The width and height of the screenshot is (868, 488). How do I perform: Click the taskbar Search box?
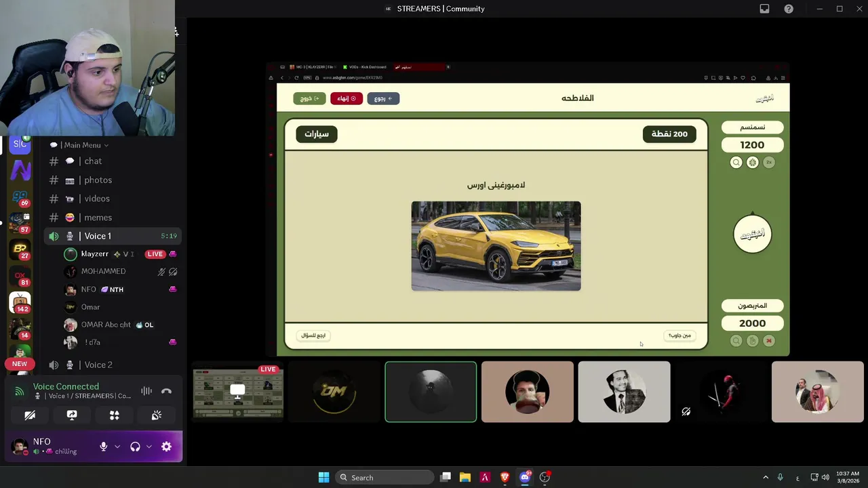pyautogui.click(x=384, y=477)
